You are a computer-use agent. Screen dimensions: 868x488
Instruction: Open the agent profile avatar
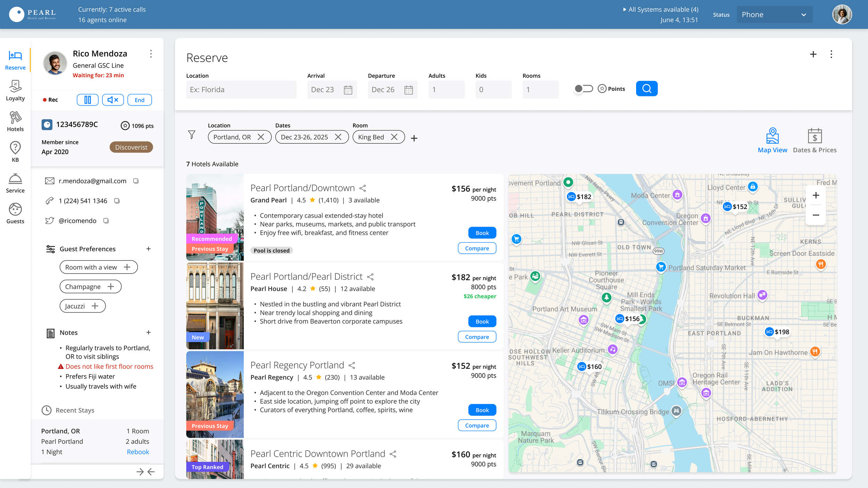(x=842, y=15)
